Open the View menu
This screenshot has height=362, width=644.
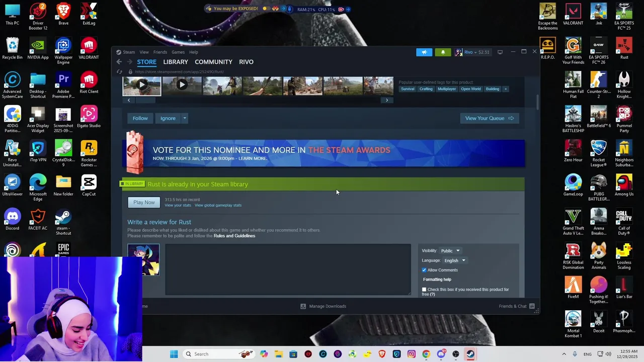tap(144, 52)
